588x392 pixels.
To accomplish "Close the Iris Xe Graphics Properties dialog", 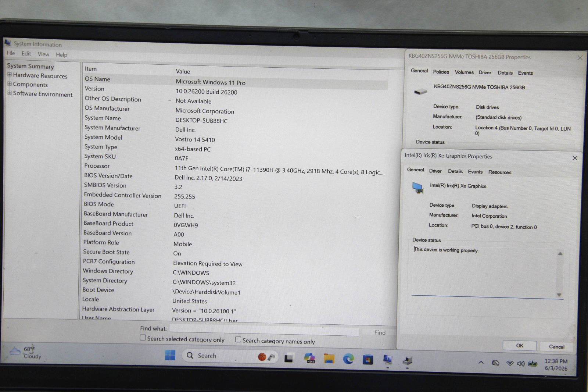I will click(x=575, y=158).
